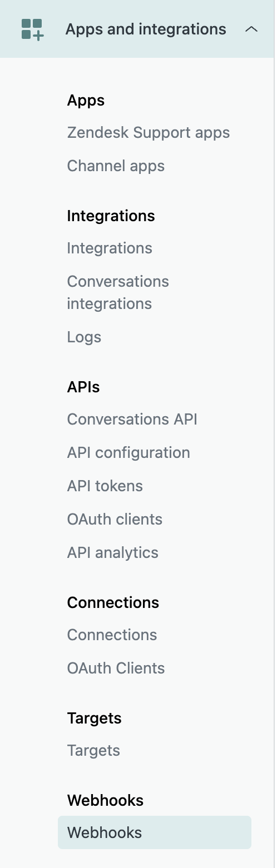The height and width of the screenshot is (868, 277).
Task: Click the Integrations section heading
Action: tap(111, 216)
